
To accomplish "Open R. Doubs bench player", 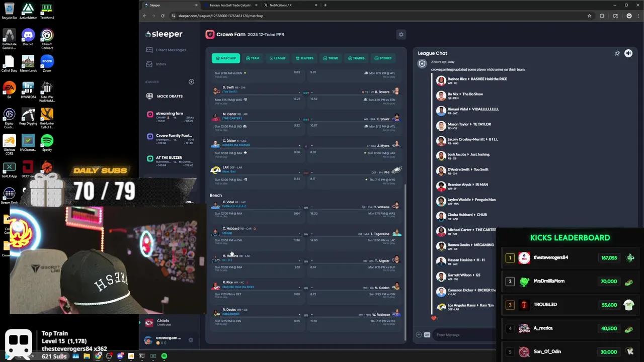I will click(x=257, y=317).
